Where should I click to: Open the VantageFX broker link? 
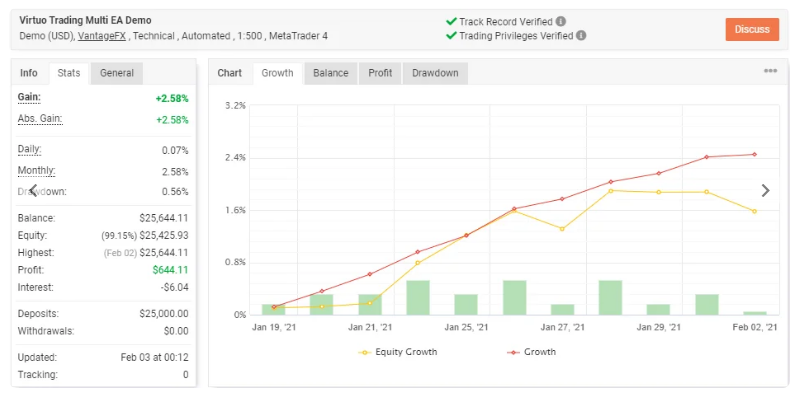pos(102,36)
